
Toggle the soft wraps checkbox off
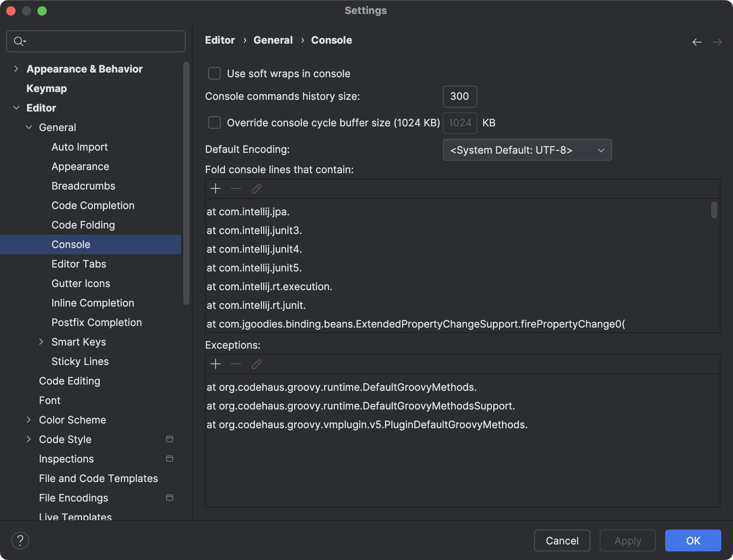[214, 73]
